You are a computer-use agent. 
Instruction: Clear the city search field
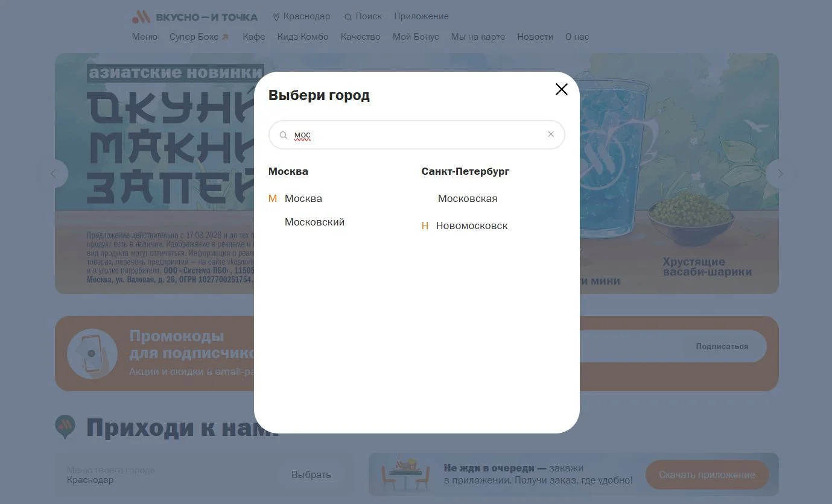pos(550,134)
